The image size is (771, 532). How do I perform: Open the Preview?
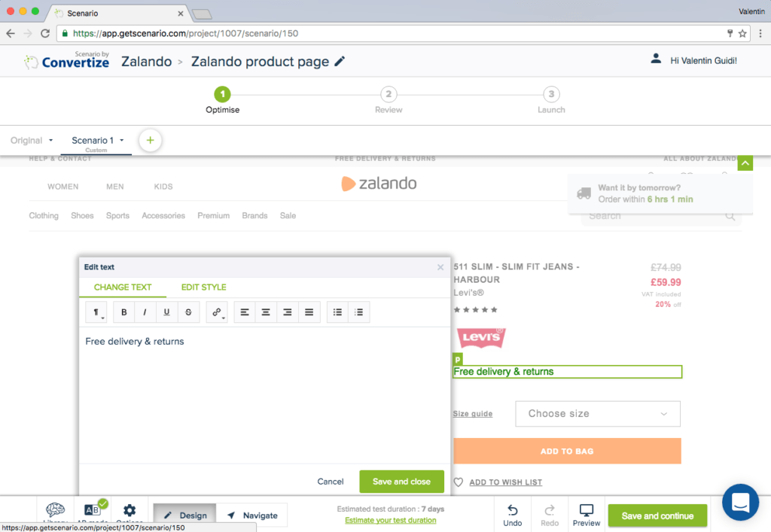pyautogui.click(x=587, y=515)
